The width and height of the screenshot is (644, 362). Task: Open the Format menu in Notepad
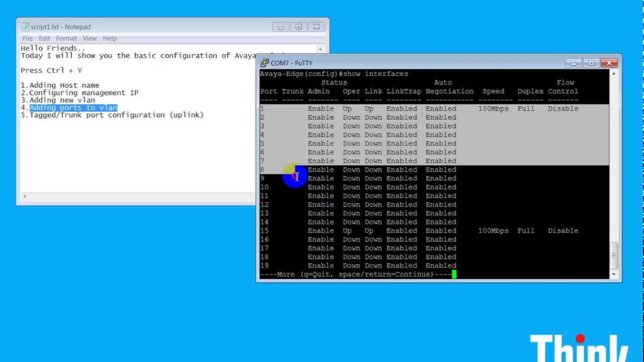pos(66,38)
